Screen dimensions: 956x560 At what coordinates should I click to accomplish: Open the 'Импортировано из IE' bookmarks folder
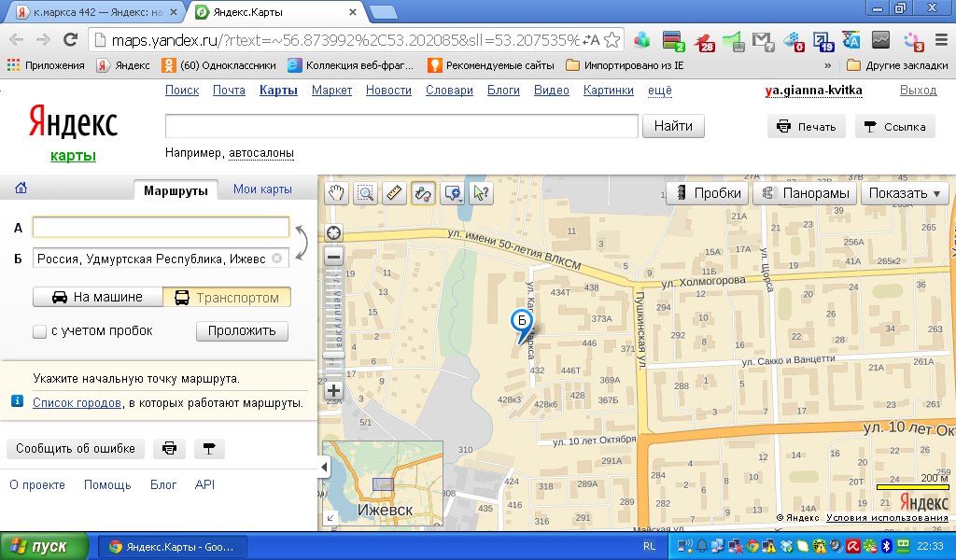coord(625,65)
